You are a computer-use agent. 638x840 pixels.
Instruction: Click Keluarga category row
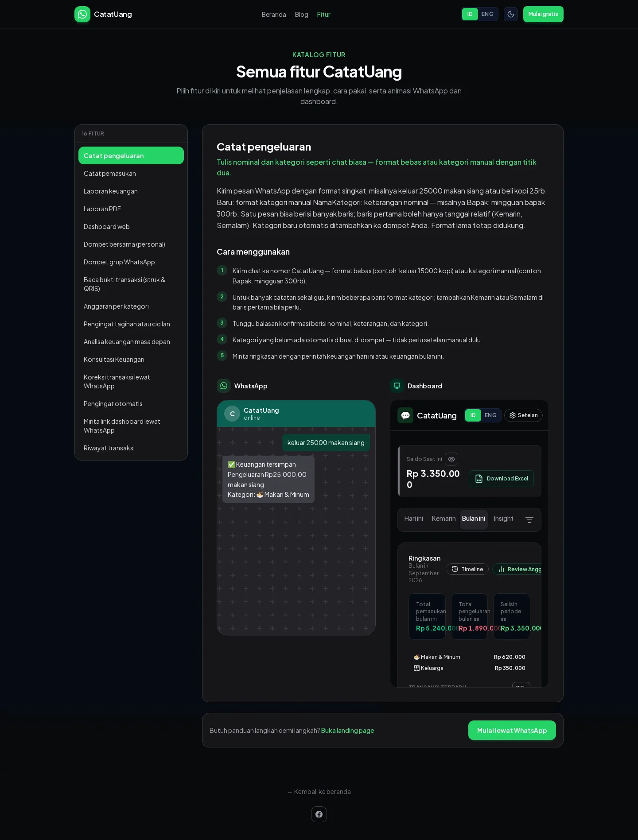[469, 668]
